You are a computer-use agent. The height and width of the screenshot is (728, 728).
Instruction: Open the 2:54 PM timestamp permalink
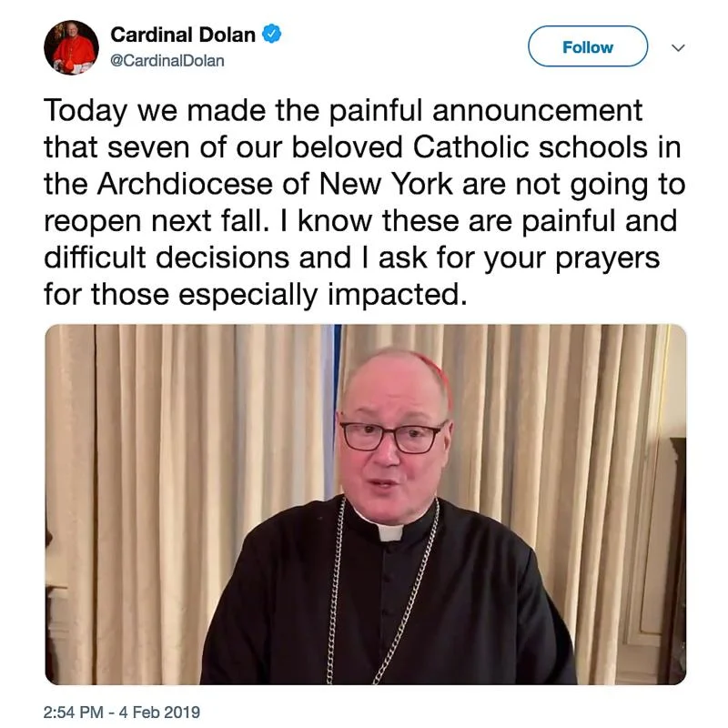pos(74,713)
